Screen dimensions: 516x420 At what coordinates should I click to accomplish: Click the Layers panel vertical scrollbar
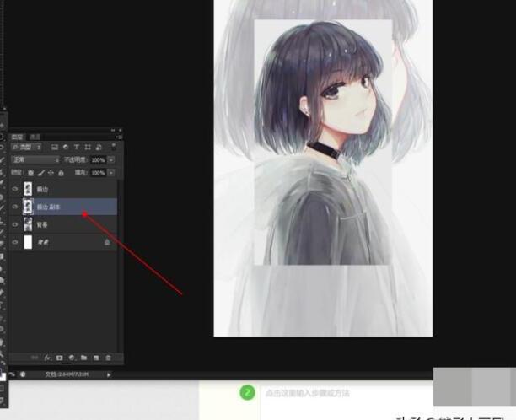(x=120, y=266)
